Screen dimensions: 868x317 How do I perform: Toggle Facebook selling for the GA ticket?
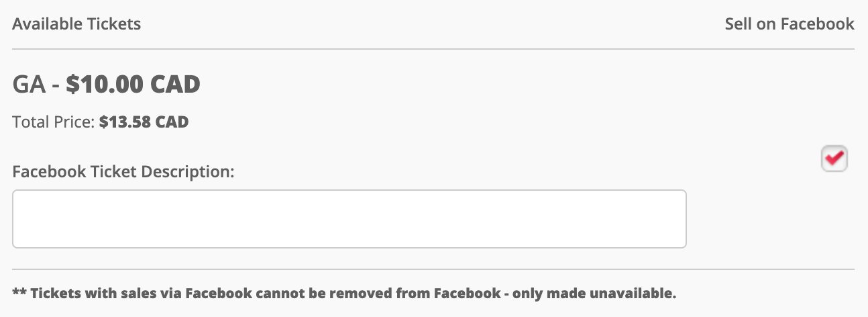pos(834,159)
